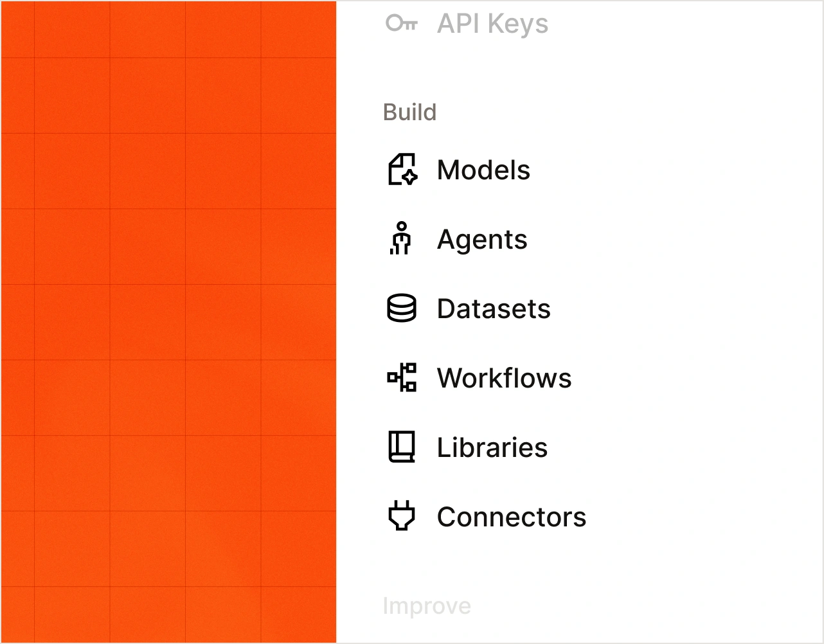
Task: Click the orange grid panel
Action: (x=168, y=322)
